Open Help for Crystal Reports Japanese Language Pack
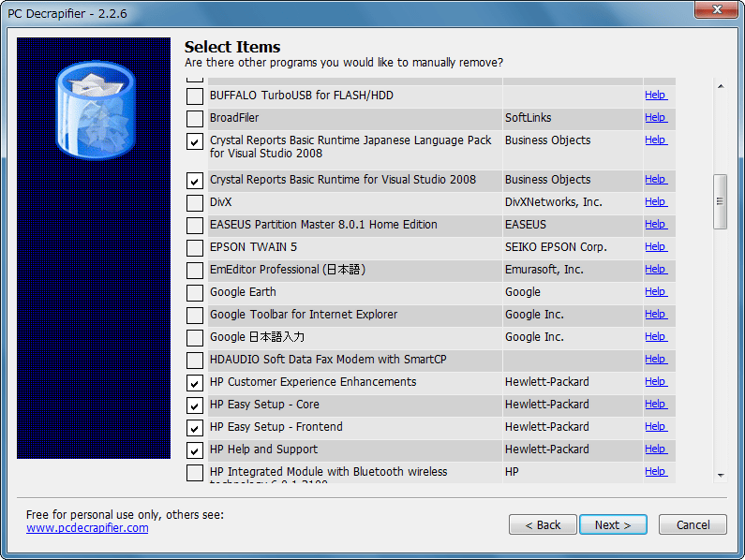The image size is (745, 560). click(x=656, y=140)
